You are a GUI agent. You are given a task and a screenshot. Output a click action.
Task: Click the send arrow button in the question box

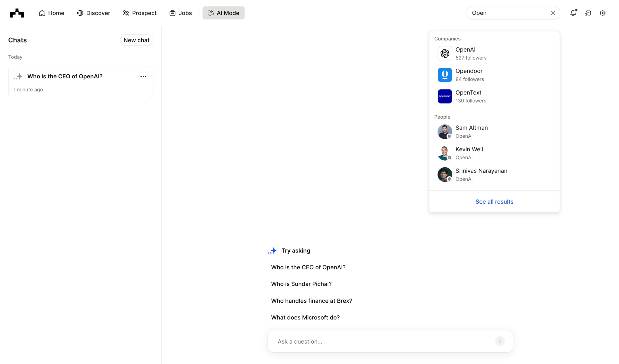[500, 341]
